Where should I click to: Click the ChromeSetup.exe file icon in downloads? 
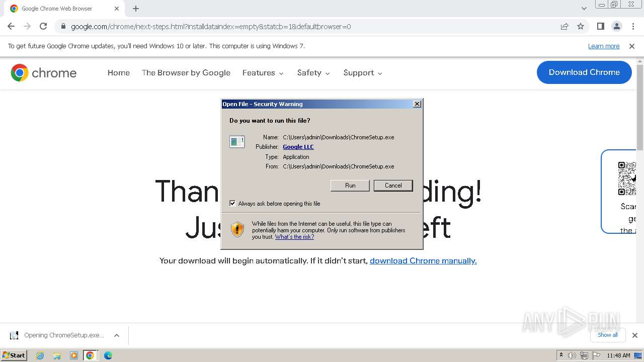pyautogui.click(x=15, y=335)
